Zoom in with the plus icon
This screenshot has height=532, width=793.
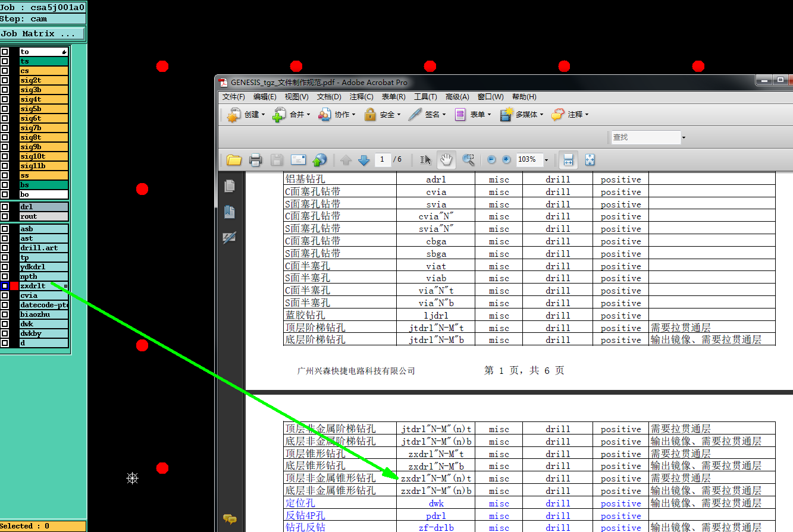coord(506,160)
